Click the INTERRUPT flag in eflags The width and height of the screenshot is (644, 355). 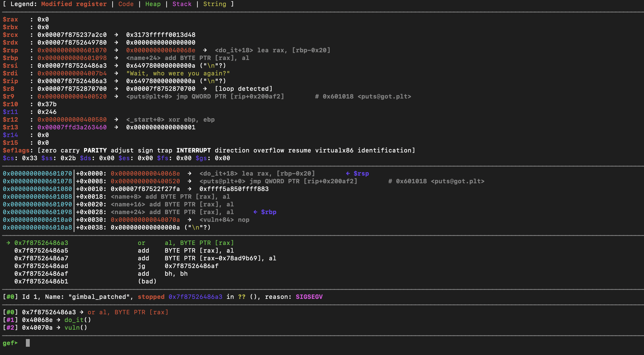coord(193,151)
